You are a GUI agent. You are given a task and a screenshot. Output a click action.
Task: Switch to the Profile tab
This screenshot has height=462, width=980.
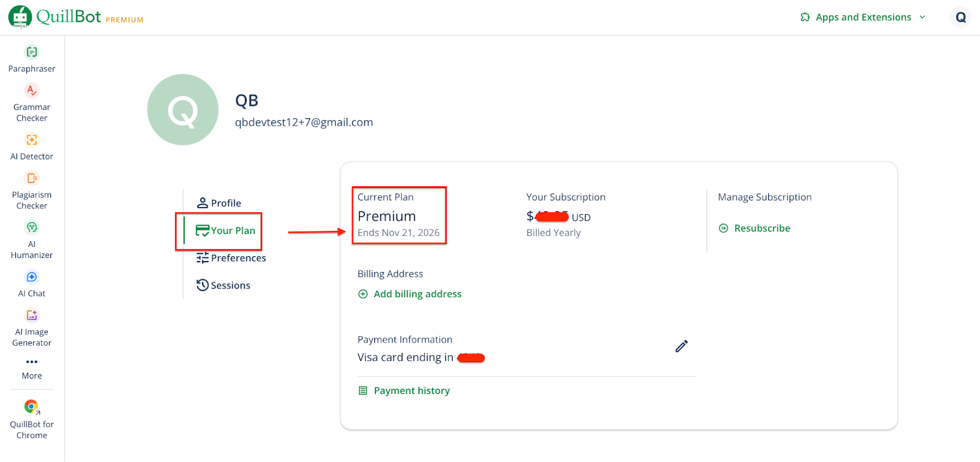click(218, 203)
